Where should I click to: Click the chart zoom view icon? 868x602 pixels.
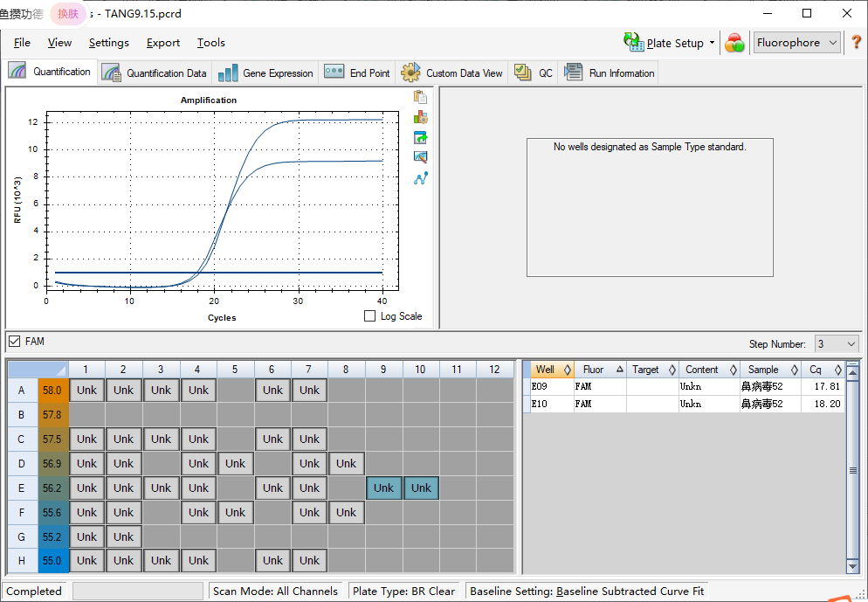420,157
